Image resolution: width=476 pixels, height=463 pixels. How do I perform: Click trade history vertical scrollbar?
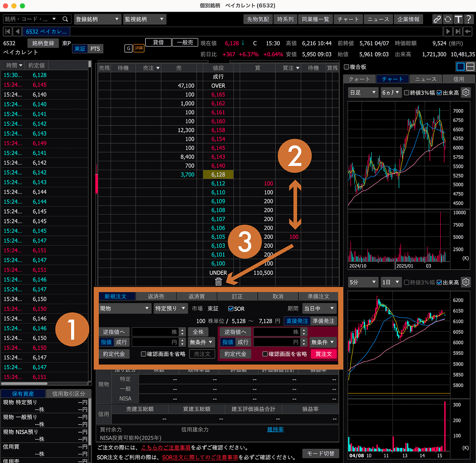point(90,65)
